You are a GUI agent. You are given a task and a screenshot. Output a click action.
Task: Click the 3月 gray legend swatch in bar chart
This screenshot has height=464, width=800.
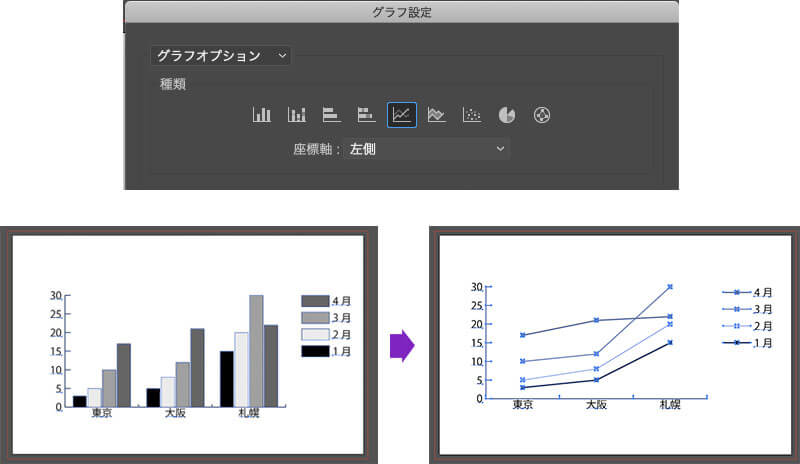[315, 318]
